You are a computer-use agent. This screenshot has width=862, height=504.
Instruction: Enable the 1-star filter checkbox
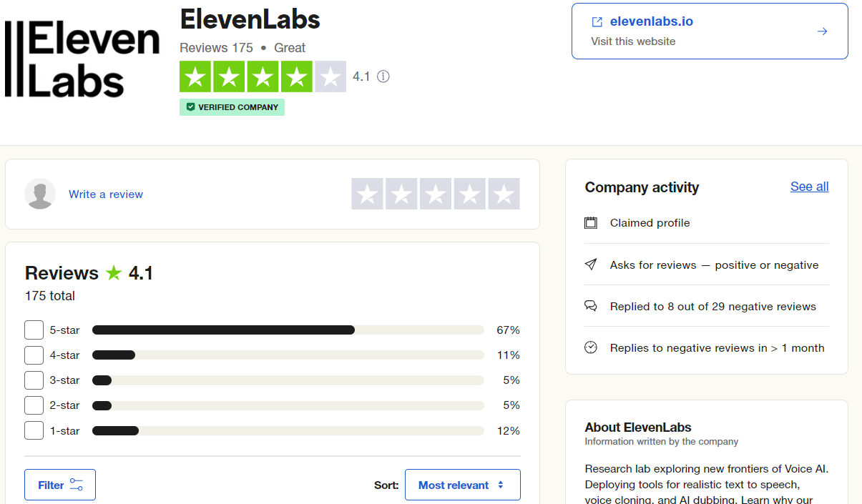coord(34,430)
